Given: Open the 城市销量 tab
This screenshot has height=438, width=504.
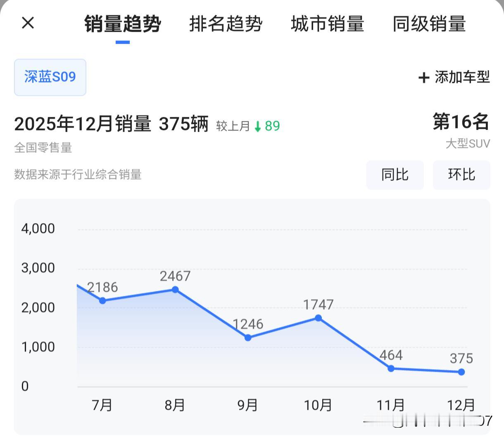Looking at the screenshot, I should (x=328, y=24).
